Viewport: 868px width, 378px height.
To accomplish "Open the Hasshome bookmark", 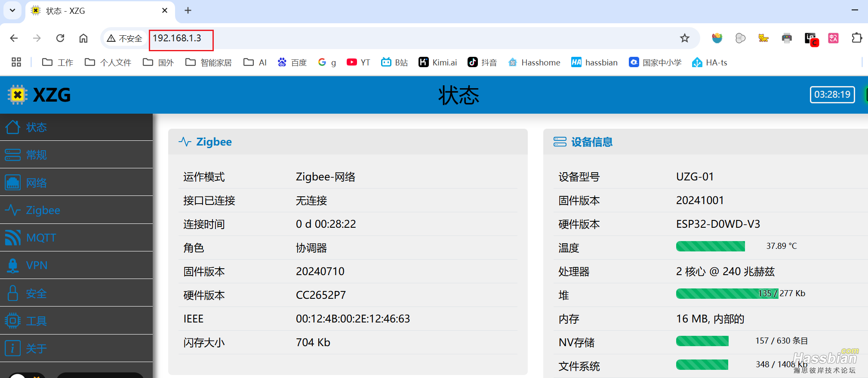I will (x=534, y=62).
